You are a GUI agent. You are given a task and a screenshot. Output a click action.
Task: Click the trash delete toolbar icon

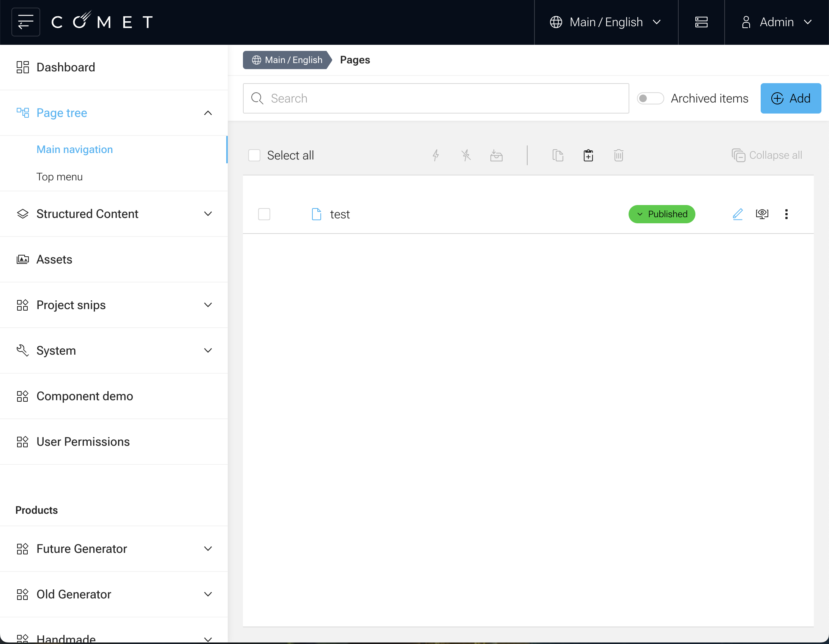(x=618, y=155)
